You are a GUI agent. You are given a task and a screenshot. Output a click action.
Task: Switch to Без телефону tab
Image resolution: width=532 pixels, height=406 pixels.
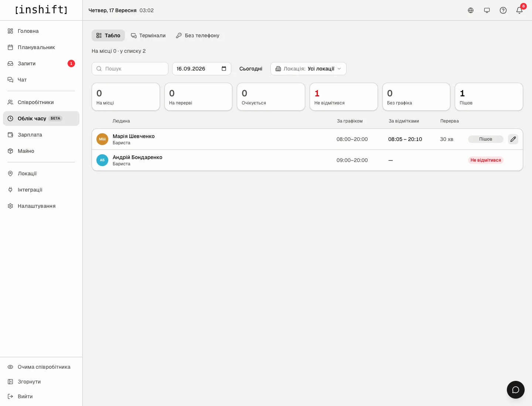(198, 35)
